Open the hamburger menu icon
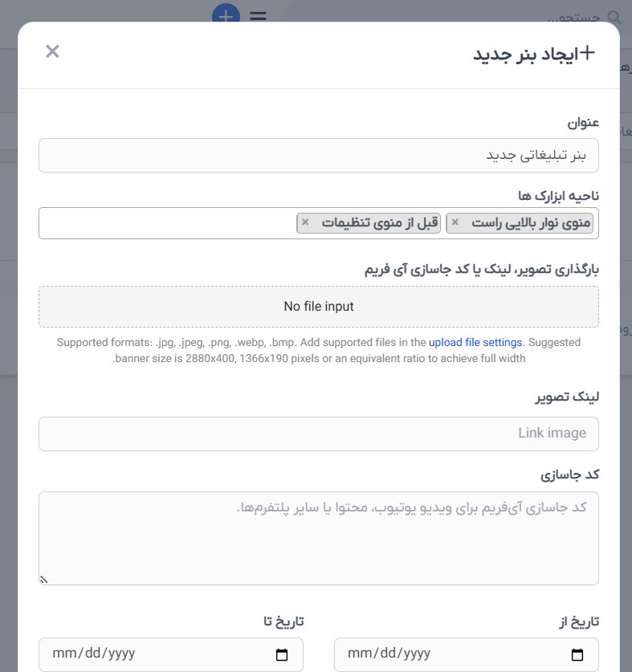The width and height of the screenshot is (632, 672). [x=258, y=16]
